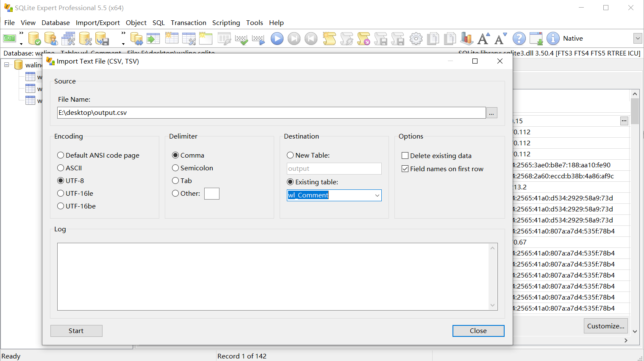
Task: Click the green EXIT toolbar icon
Action: coord(9,39)
